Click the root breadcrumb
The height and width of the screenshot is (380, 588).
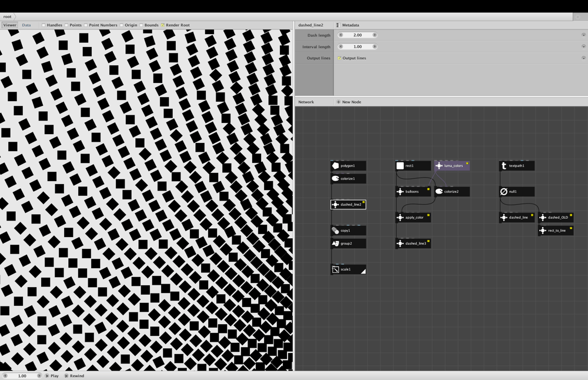(x=7, y=16)
